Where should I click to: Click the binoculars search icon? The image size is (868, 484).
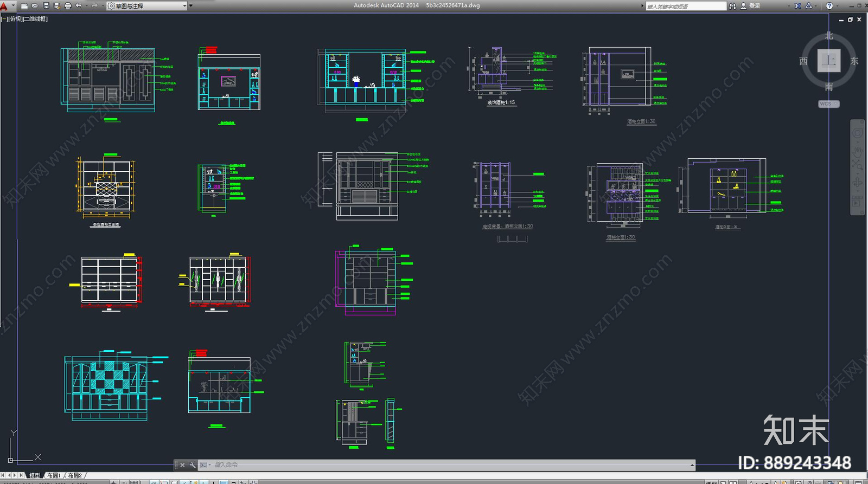732,6
